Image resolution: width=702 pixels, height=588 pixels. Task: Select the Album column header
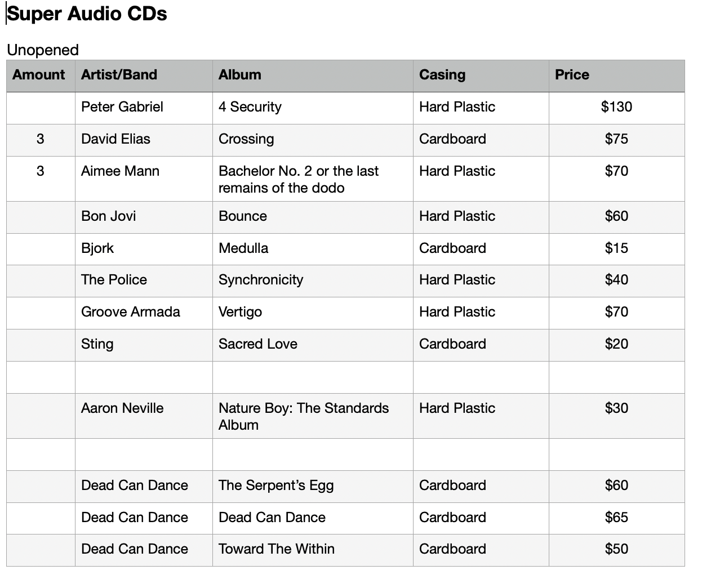[313, 76]
